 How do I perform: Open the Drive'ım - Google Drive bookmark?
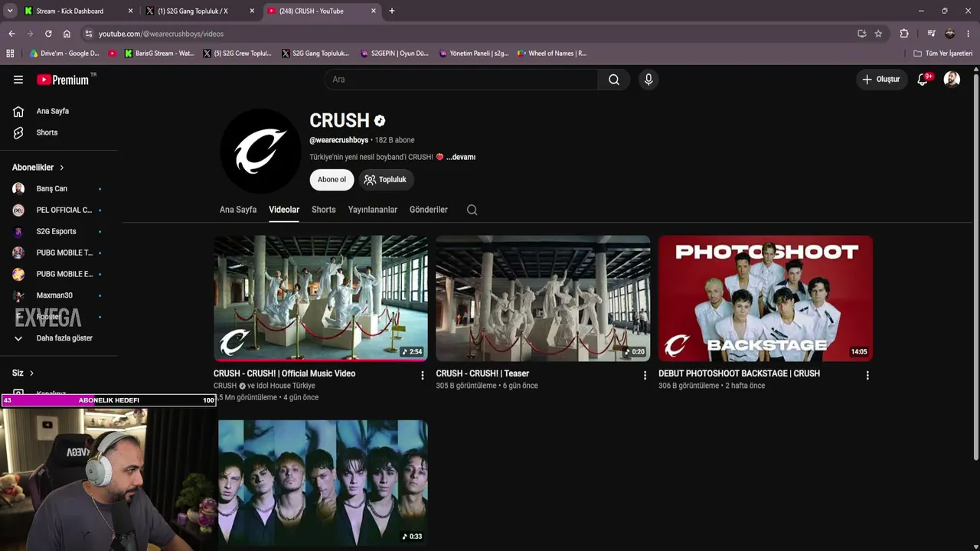(x=64, y=54)
